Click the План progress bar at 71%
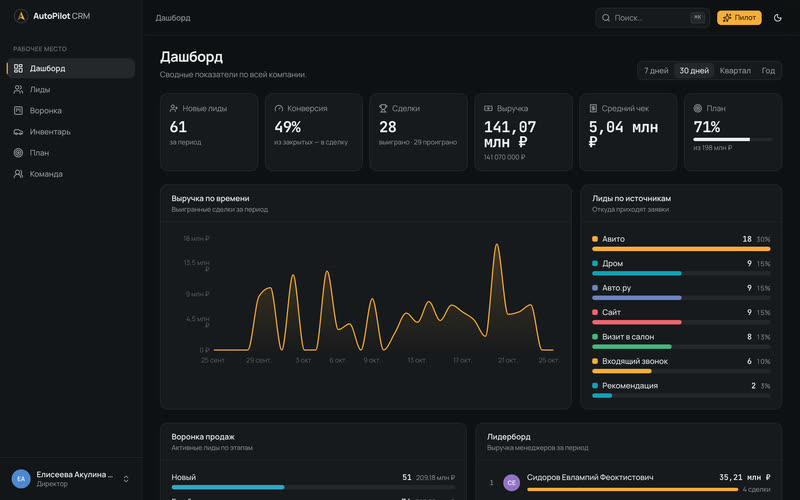The width and height of the screenshot is (800, 500). pyautogui.click(x=732, y=139)
